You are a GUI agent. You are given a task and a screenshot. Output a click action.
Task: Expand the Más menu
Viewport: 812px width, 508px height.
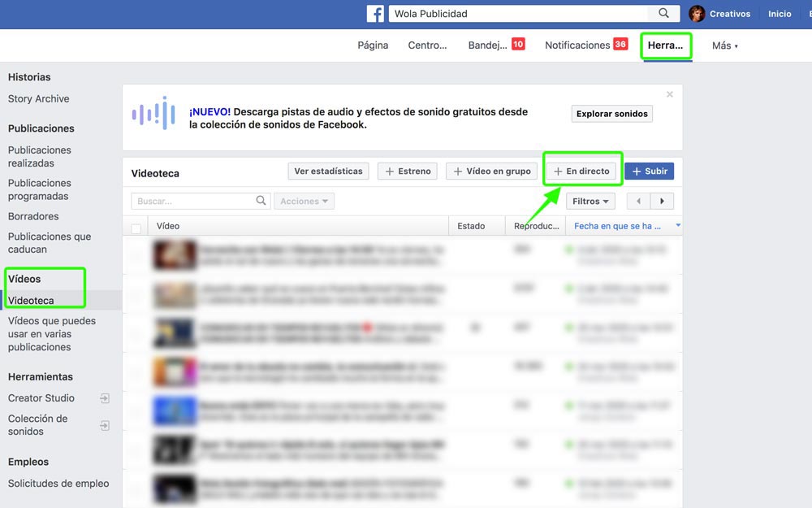click(x=725, y=46)
